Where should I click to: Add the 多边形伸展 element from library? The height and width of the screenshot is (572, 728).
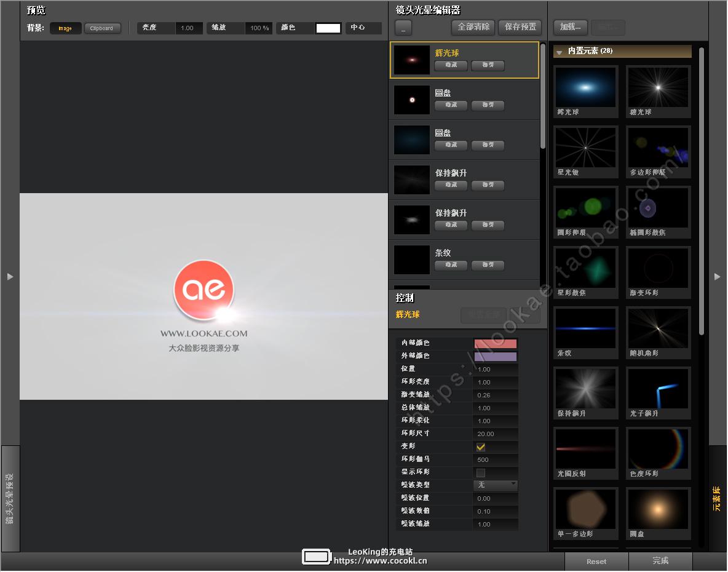pyautogui.click(x=658, y=152)
